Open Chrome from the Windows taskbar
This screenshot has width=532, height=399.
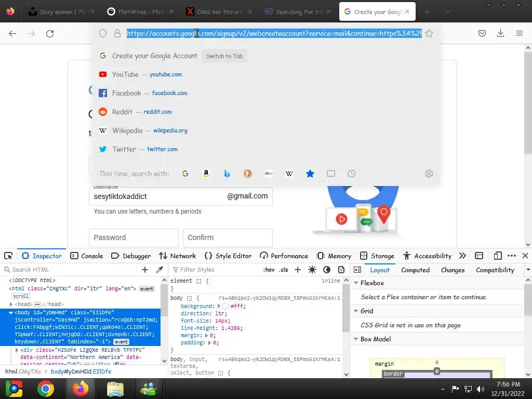[x=46, y=389]
